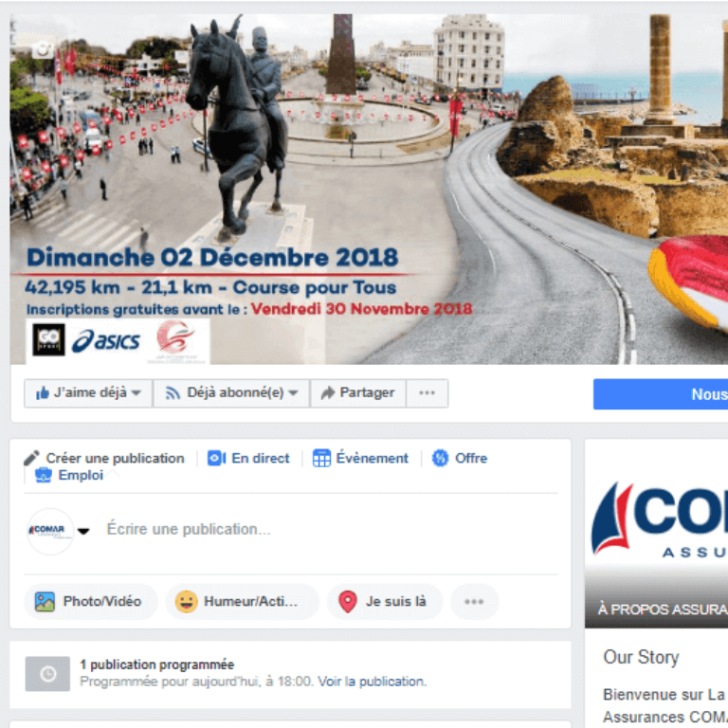Share the page via Partager

point(358,393)
